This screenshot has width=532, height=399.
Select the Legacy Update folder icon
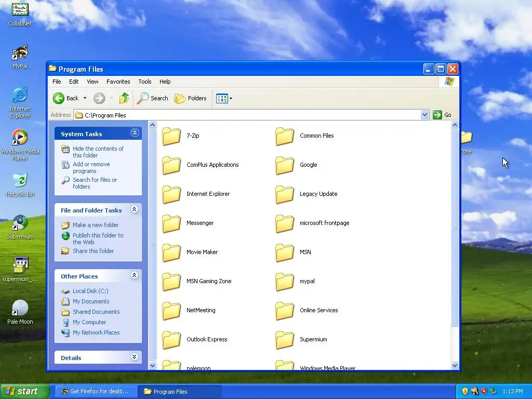[285, 194]
